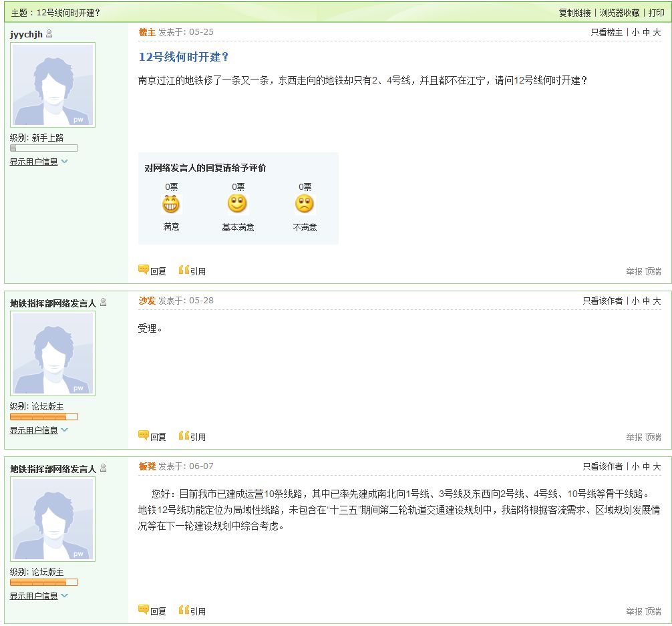Set medium font 中 in the 楼主 post
The image size is (672, 626).
[647, 32]
